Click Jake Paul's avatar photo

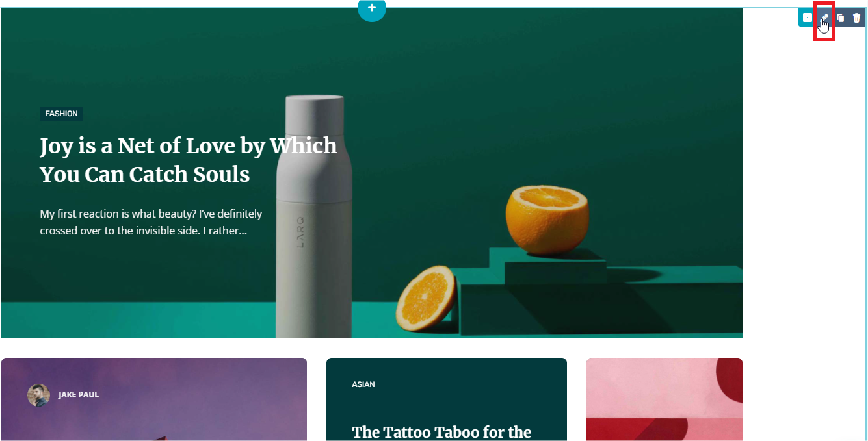click(x=38, y=395)
